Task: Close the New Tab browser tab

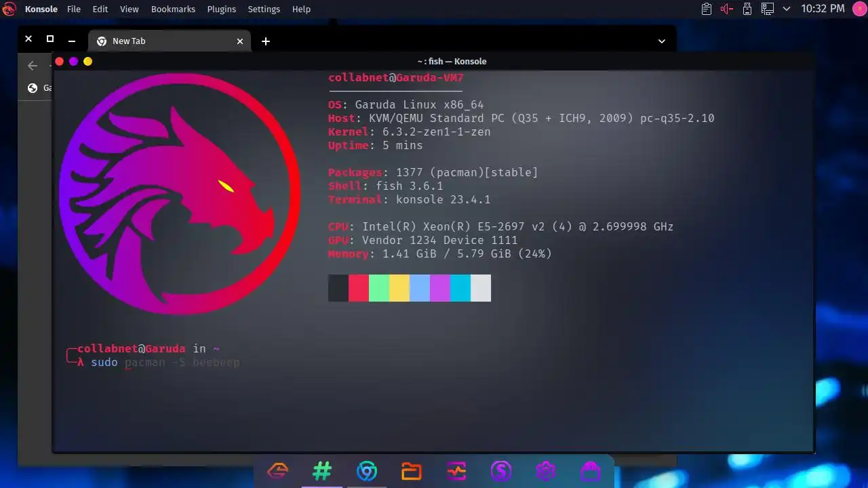Action: coord(239,41)
